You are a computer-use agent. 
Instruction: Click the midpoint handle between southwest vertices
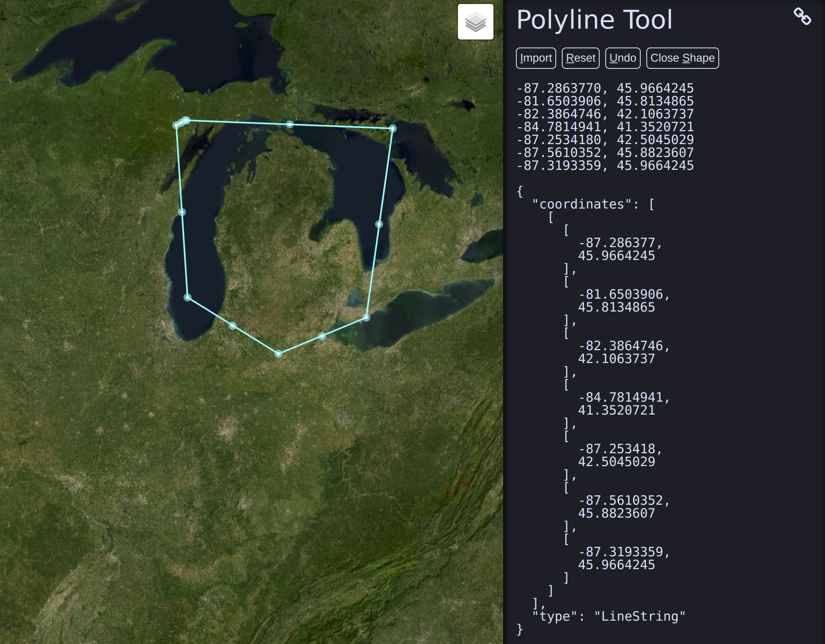[233, 325]
